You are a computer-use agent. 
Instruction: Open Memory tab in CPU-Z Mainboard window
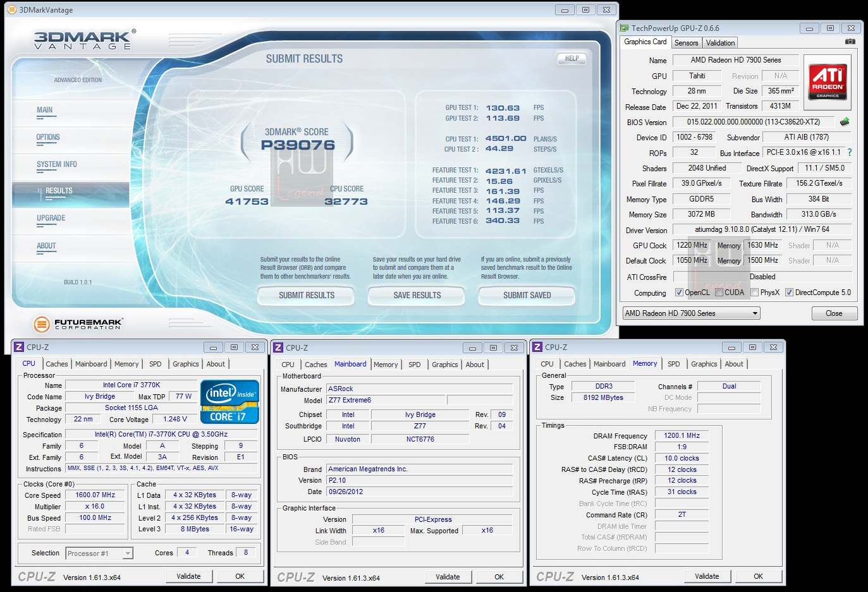[x=386, y=365]
